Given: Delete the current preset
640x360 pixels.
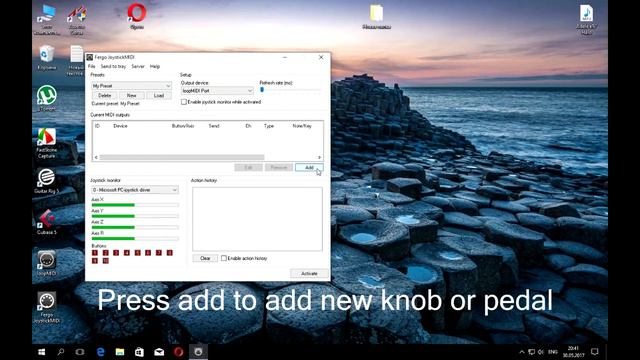Looking at the screenshot, I should coord(104,96).
